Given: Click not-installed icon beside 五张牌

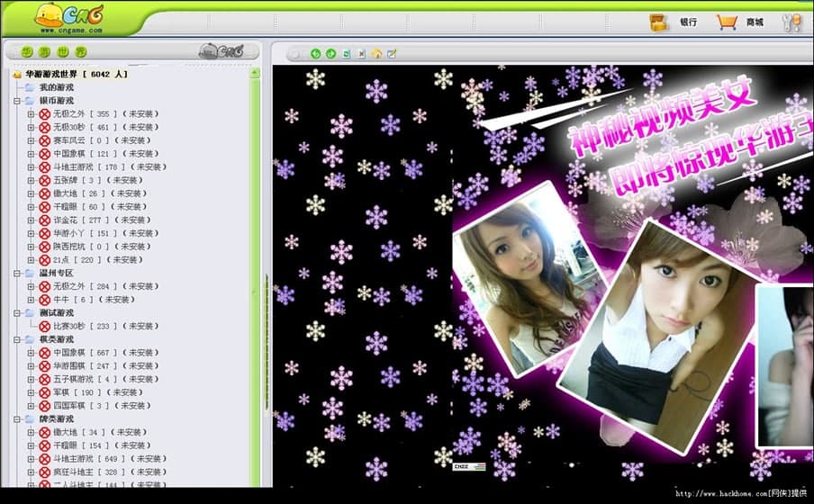Looking at the screenshot, I should click(x=45, y=181).
